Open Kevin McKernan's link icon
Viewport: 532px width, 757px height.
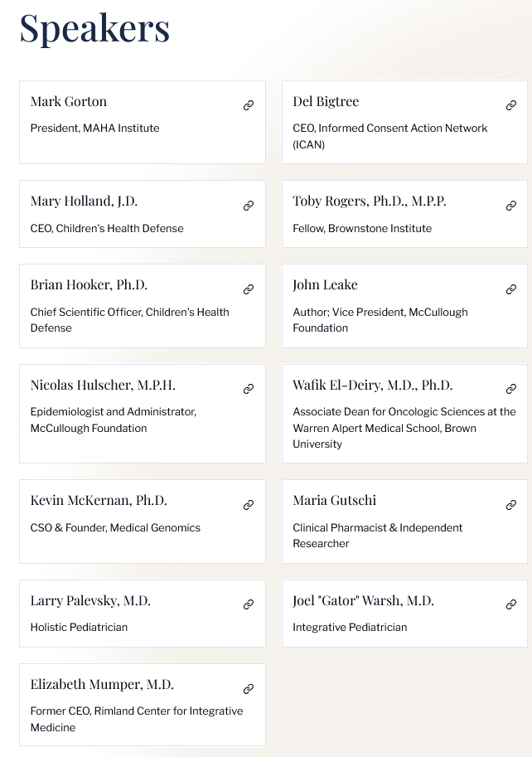click(248, 505)
